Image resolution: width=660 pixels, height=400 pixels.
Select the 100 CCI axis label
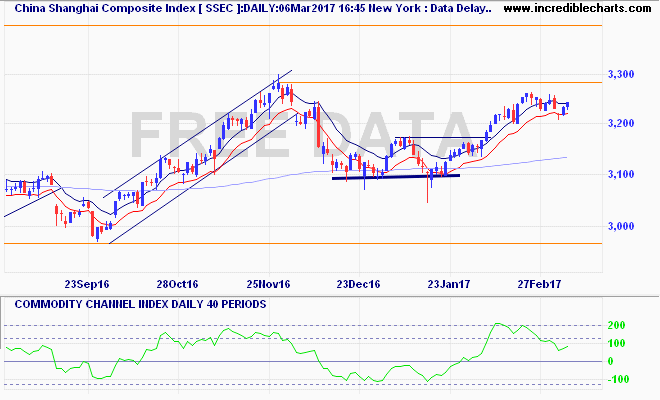point(616,343)
